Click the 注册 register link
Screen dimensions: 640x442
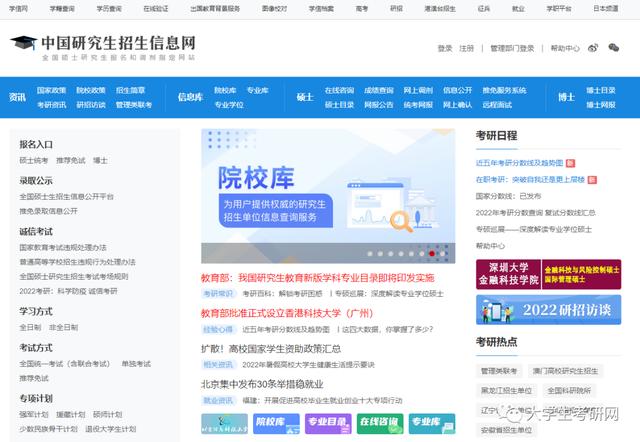click(x=467, y=48)
